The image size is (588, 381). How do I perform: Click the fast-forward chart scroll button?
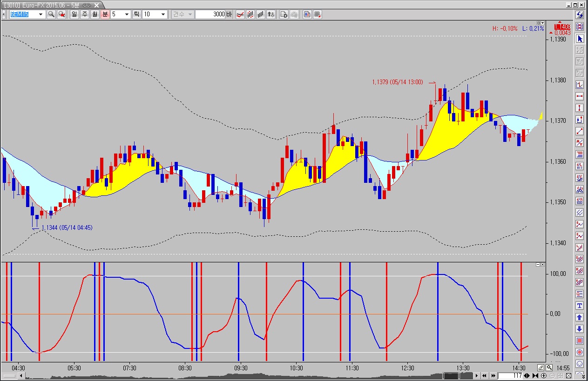(x=493, y=376)
